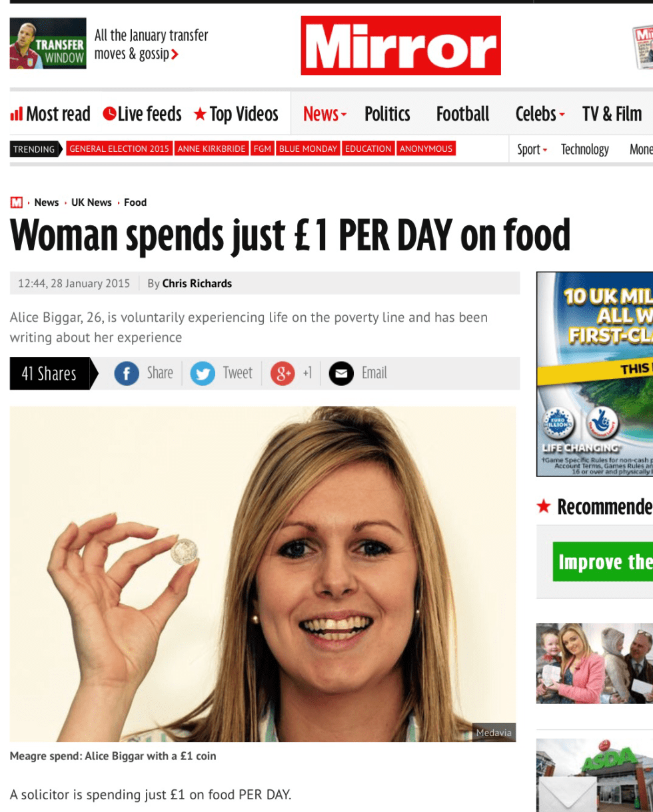The height and width of the screenshot is (812, 653).
Task: Click the Mirror logo
Action: click(x=400, y=45)
